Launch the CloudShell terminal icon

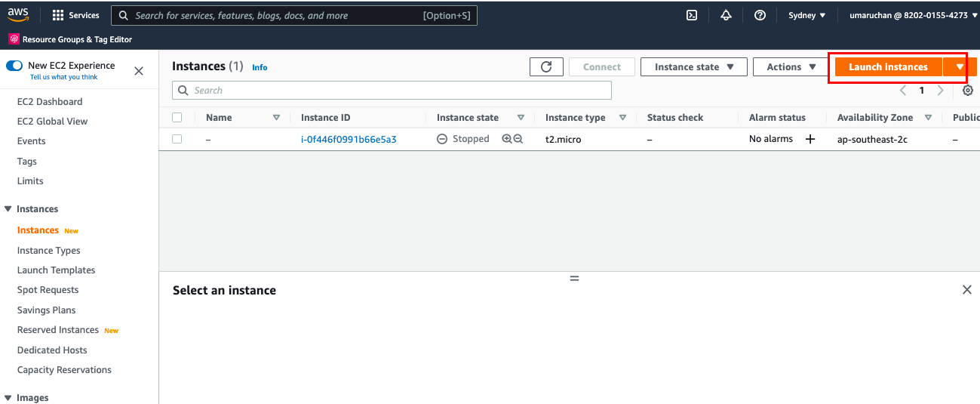click(x=691, y=15)
